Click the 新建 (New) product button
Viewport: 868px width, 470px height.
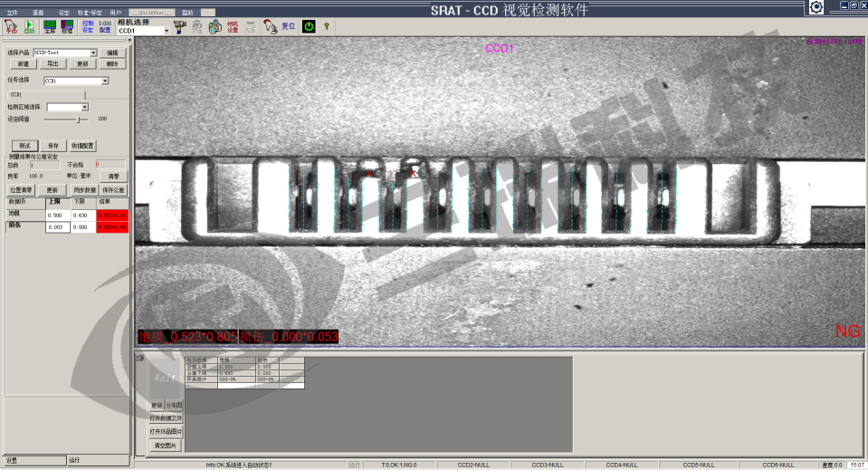(x=23, y=64)
